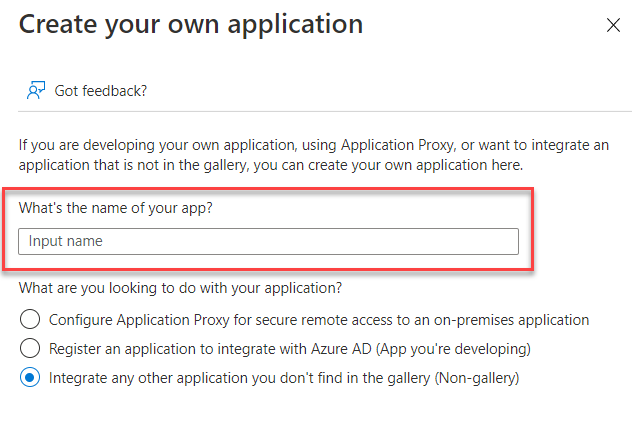Click the Register an application option label text
Screen dimensions: 642x425
289,349
